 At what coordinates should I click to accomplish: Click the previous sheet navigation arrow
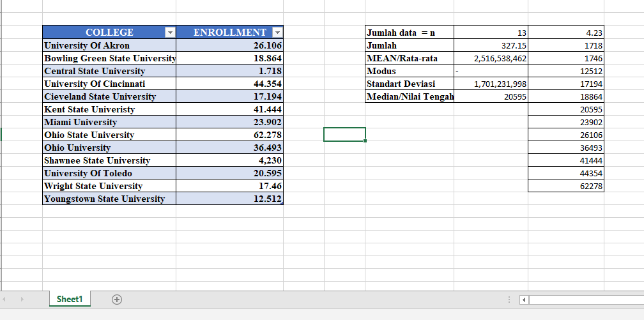(4, 300)
